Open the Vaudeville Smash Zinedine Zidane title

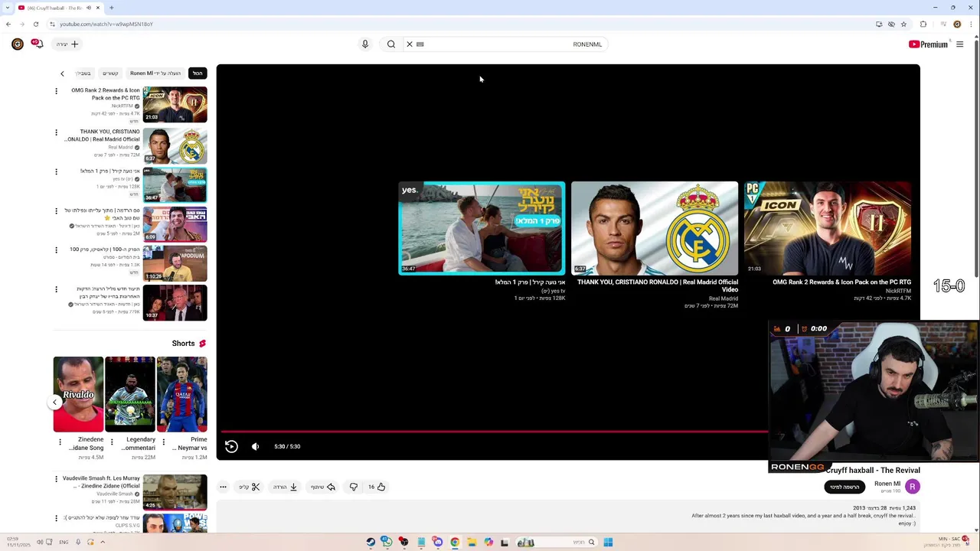pos(101,482)
